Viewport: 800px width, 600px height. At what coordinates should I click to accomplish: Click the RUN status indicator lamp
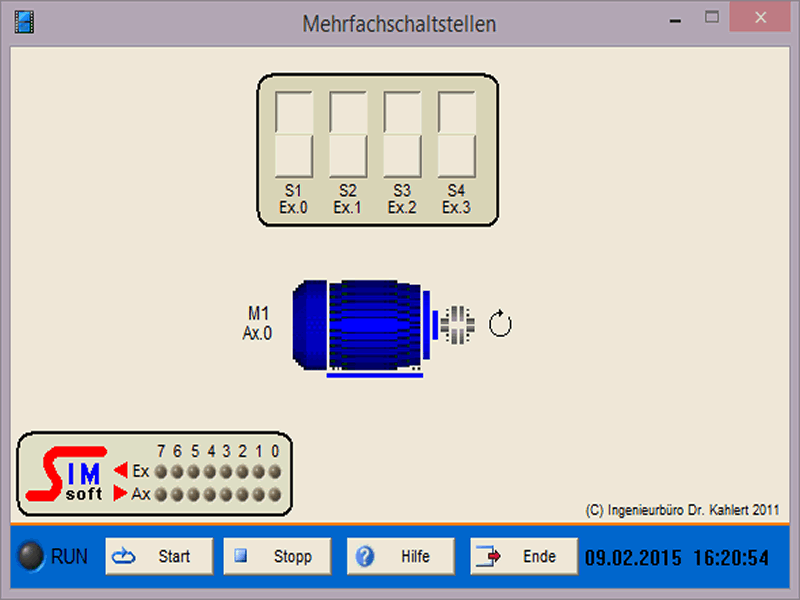(32, 556)
